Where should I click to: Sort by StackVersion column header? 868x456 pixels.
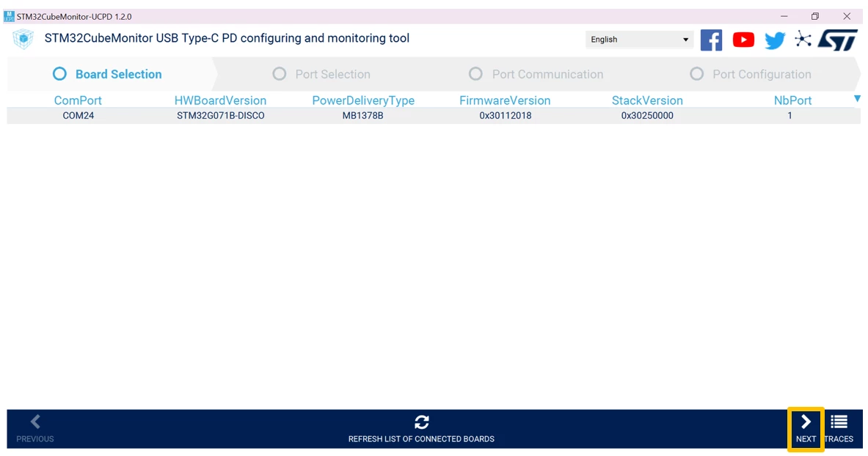(x=647, y=100)
